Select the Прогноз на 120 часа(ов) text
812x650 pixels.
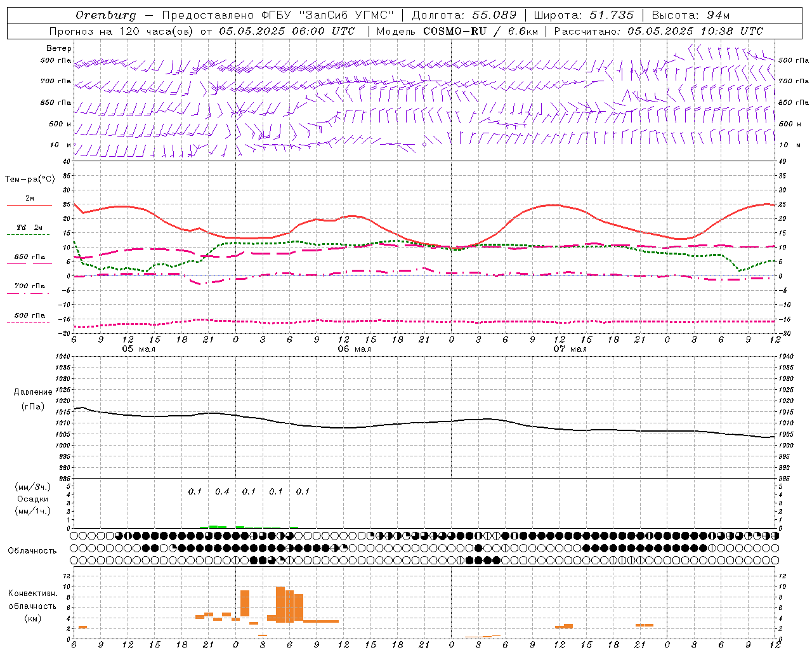pos(122,31)
